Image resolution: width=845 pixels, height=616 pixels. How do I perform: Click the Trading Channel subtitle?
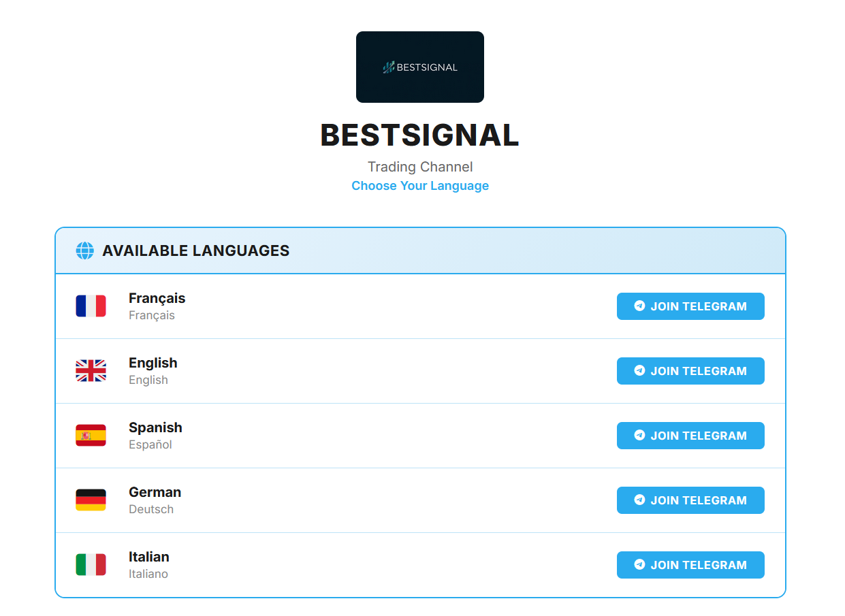419,167
